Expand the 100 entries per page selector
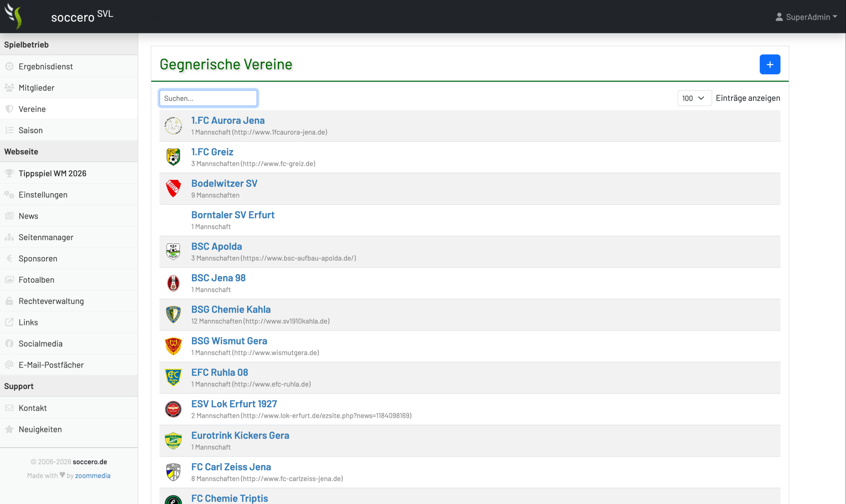The width and height of the screenshot is (846, 504). [694, 98]
